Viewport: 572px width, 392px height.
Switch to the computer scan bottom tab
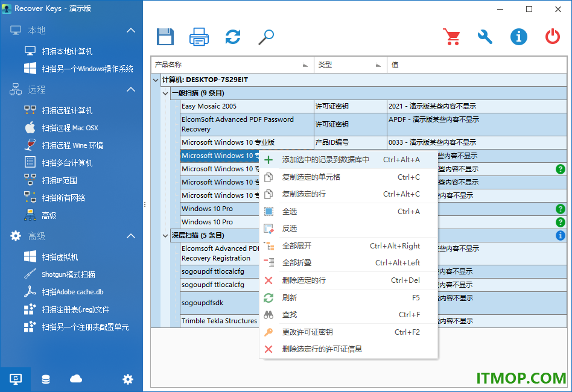(x=15, y=379)
